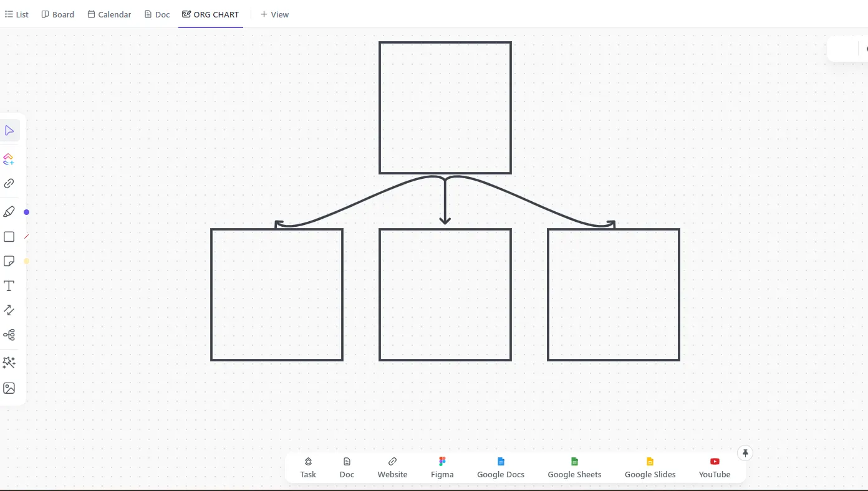Image resolution: width=868 pixels, height=491 pixels.
Task: Select the sticky note tool
Action: coord(9,261)
